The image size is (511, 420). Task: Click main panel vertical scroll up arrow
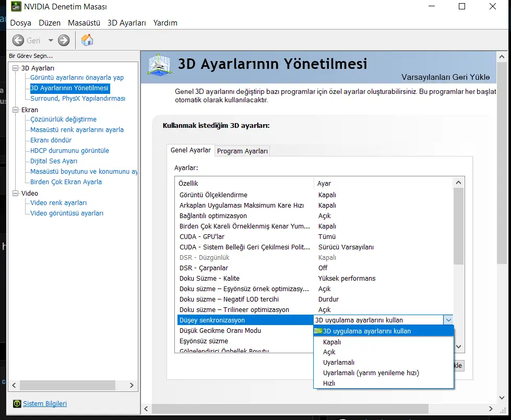click(x=502, y=57)
